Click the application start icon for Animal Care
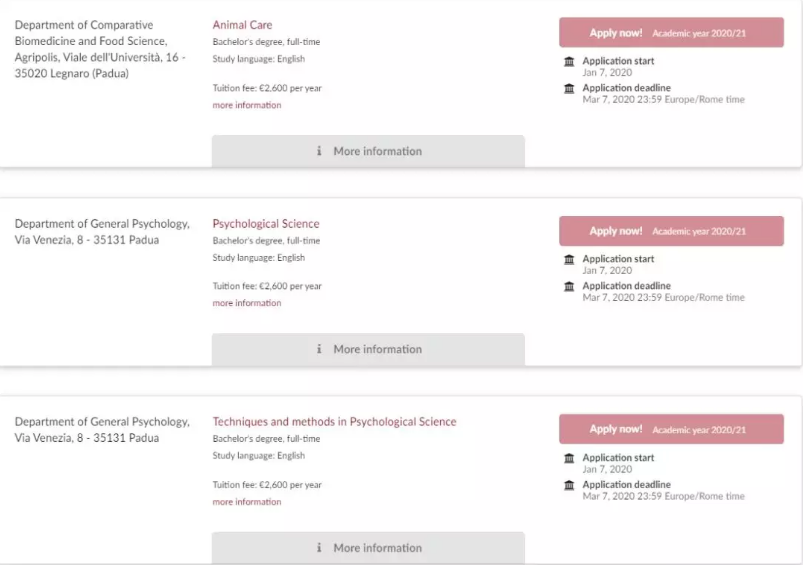 (570, 61)
